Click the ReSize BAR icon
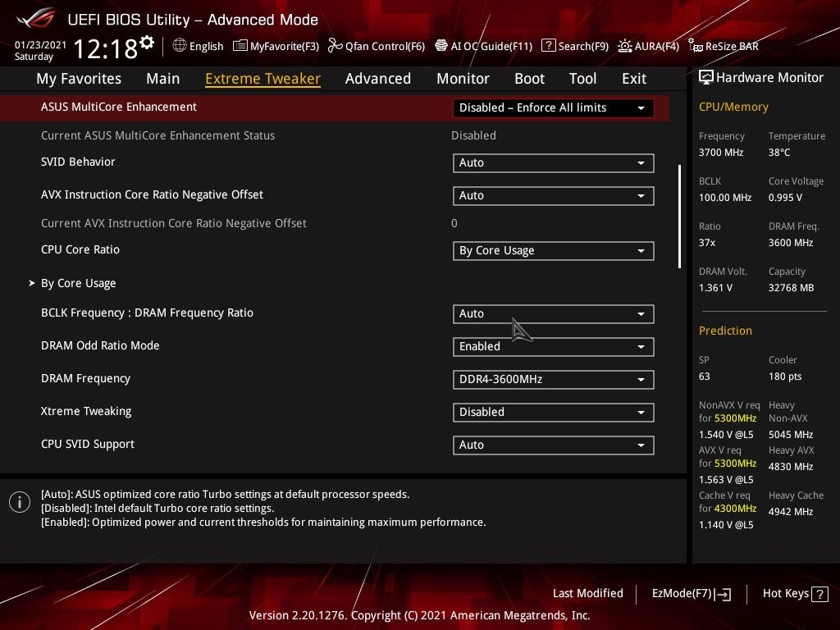 click(x=696, y=46)
